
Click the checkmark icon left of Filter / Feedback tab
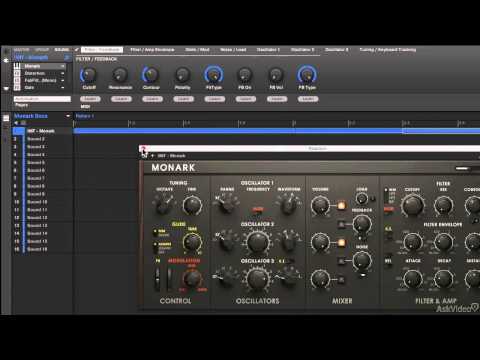[x=77, y=50]
